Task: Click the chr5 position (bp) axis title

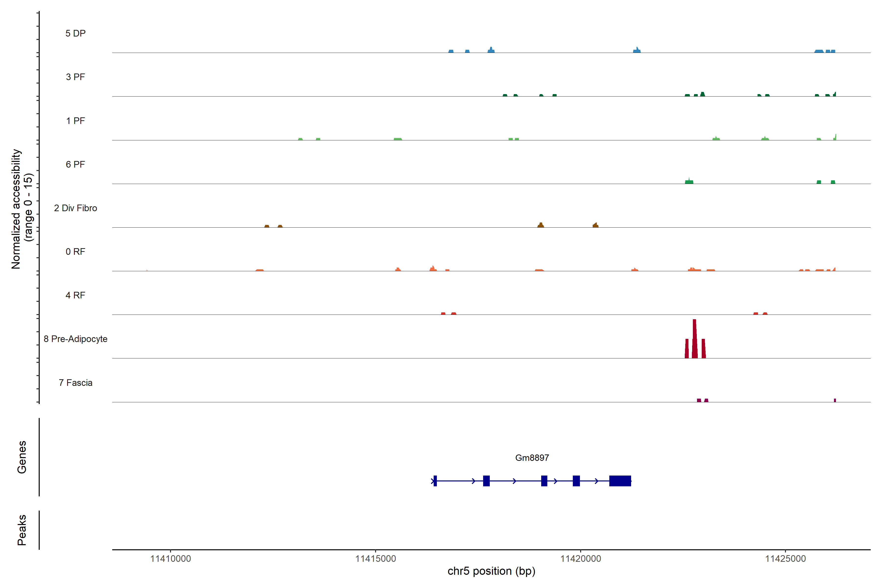Action: tap(491, 571)
